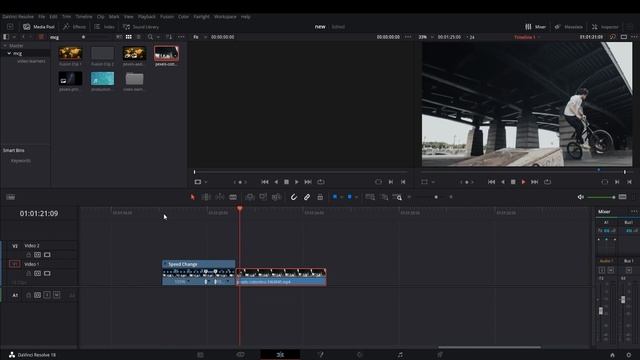Play forward in source viewer

[297, 182]
